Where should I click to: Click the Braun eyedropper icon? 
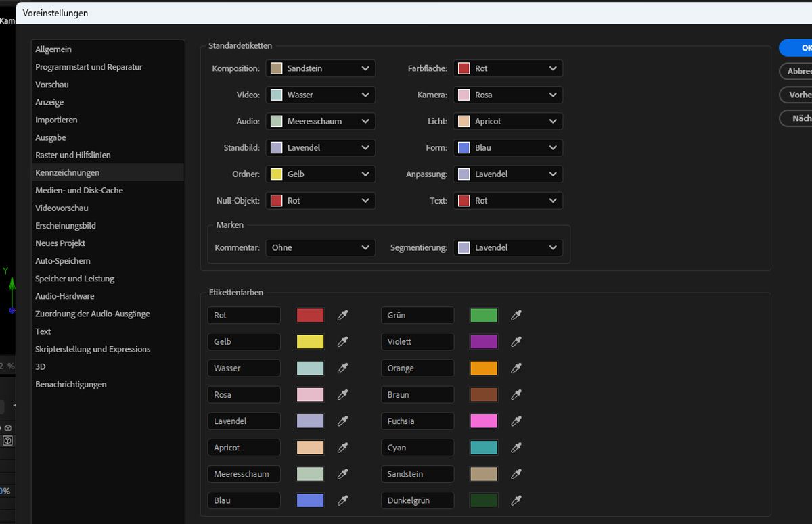[x=516, y=394]
